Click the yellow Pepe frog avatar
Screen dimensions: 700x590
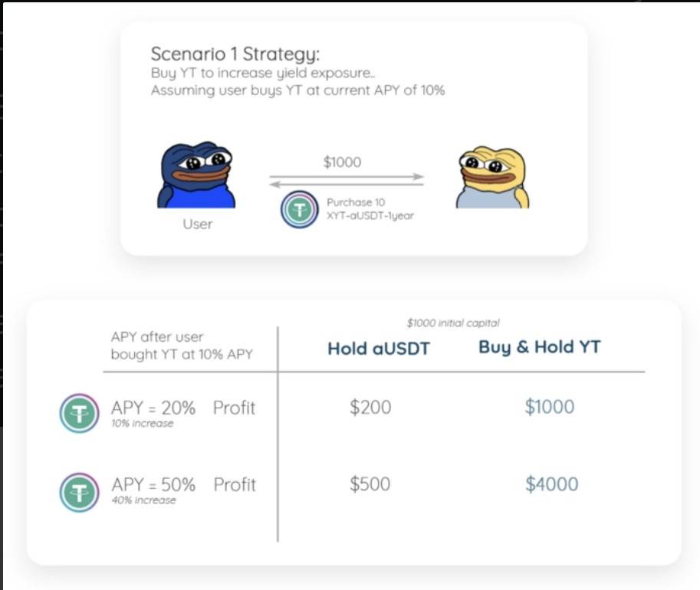[x=493, y=178]
